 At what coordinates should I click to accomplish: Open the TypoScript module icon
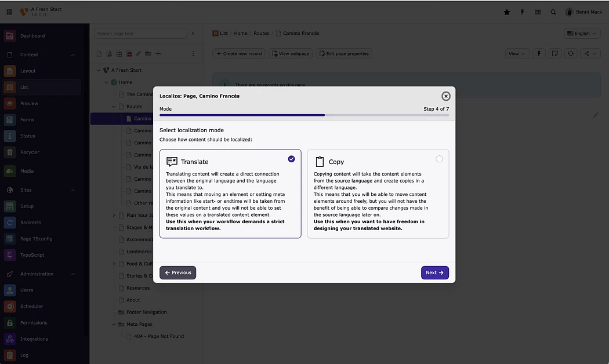(10, 255)
